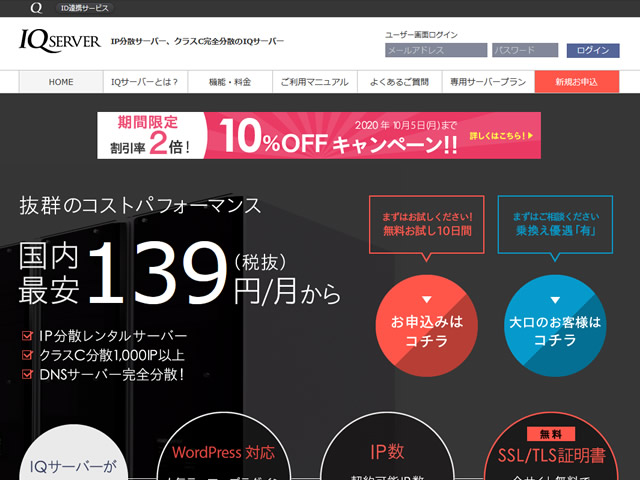Click the ログイン button
640x480 pixels.
[593, 50]
